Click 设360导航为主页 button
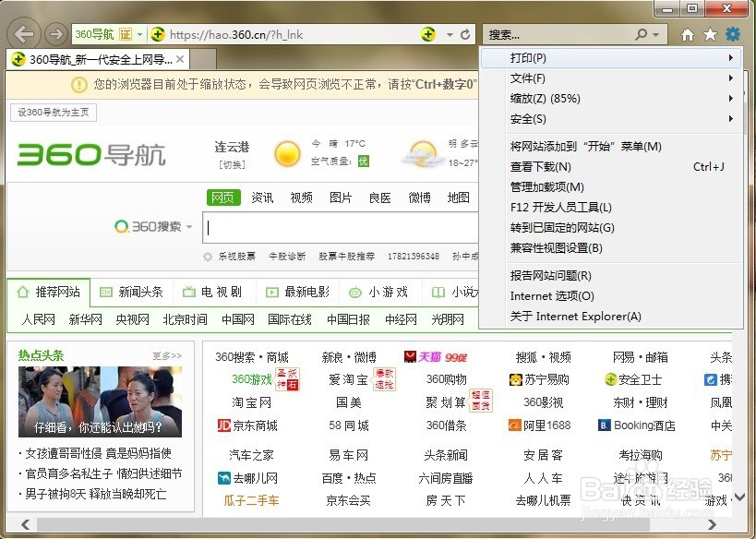This screenshot has width=756, height=539. click(x=54, y=113)
